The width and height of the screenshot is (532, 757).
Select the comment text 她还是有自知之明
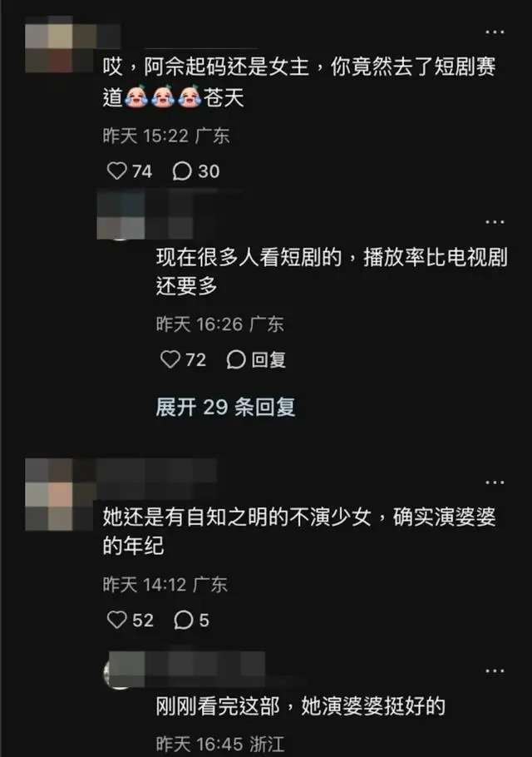click(185, 517)
